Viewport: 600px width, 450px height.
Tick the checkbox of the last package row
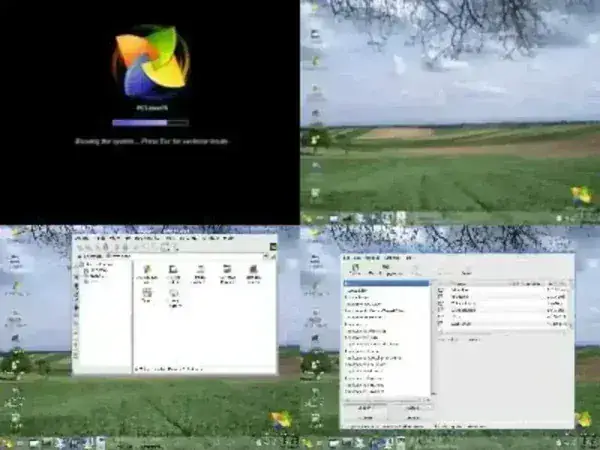pyautogui.click(x=441, y=324)
